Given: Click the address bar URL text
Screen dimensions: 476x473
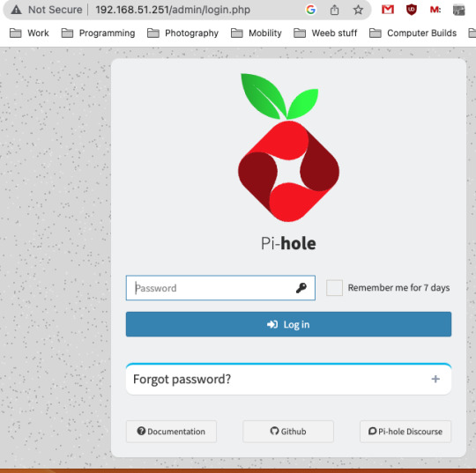Looking at the screenshot, I should pos(173,10).
